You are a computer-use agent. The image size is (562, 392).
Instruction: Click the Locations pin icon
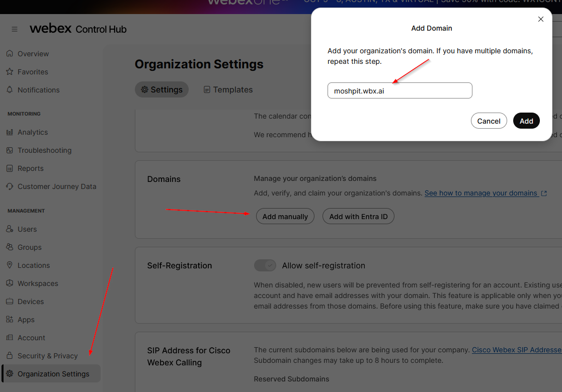pyautogui.click(x=10, y=265)
